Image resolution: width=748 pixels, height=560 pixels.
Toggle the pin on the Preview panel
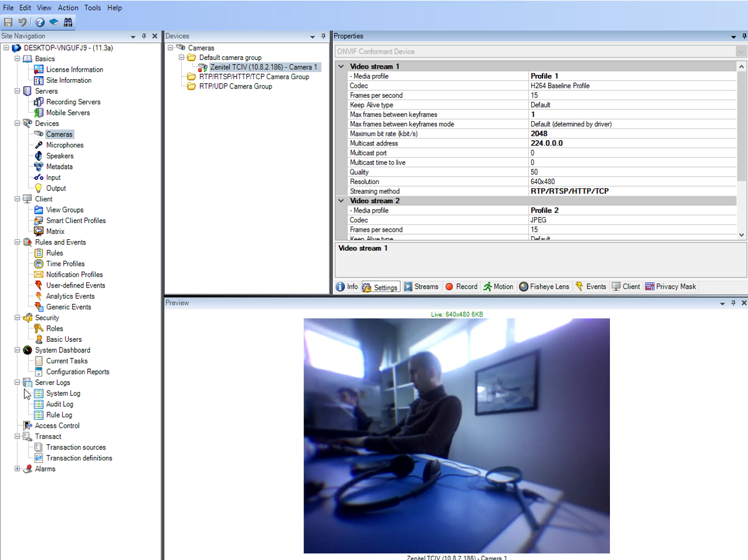[733, 303]
